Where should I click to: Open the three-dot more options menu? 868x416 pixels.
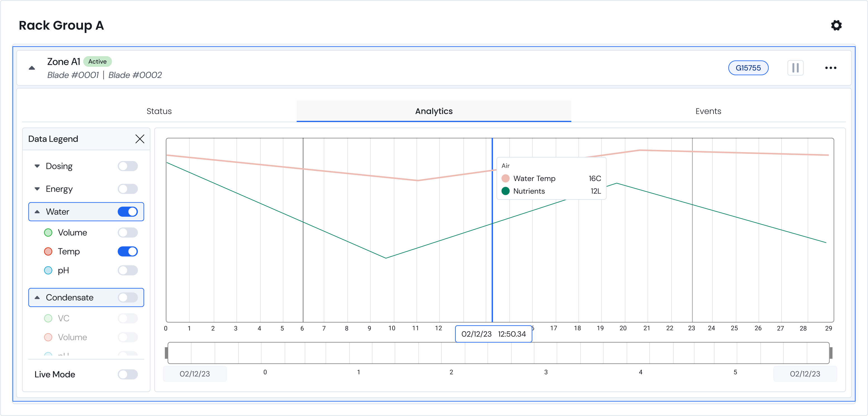(830, 68)
